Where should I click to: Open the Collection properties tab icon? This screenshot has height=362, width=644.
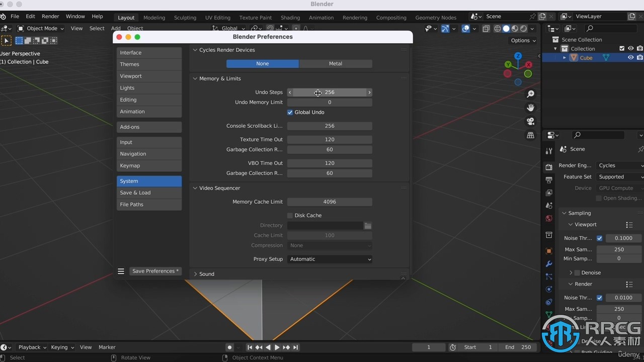click(549, 235)
